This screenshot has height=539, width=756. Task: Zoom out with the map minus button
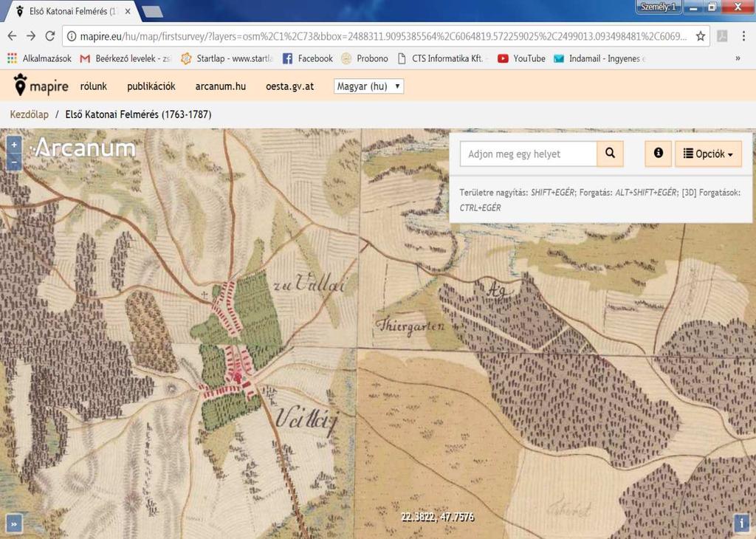14,162
